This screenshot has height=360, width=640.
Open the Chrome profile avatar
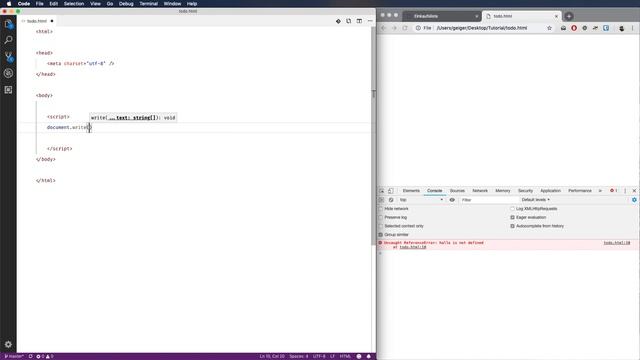point(622,28)
